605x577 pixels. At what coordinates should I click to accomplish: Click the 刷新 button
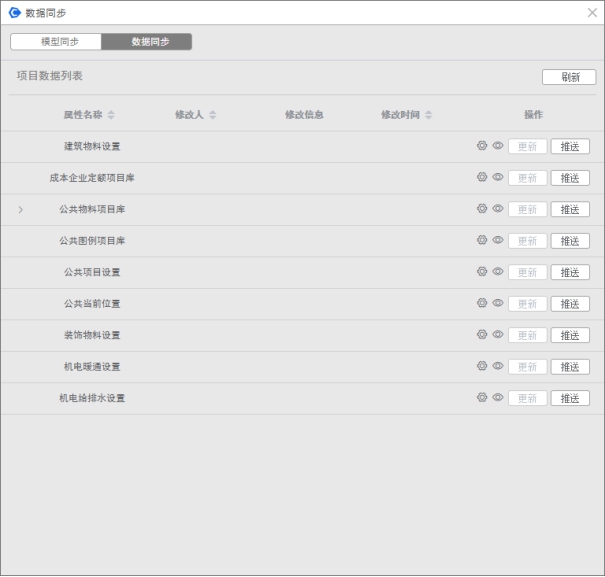569,77
